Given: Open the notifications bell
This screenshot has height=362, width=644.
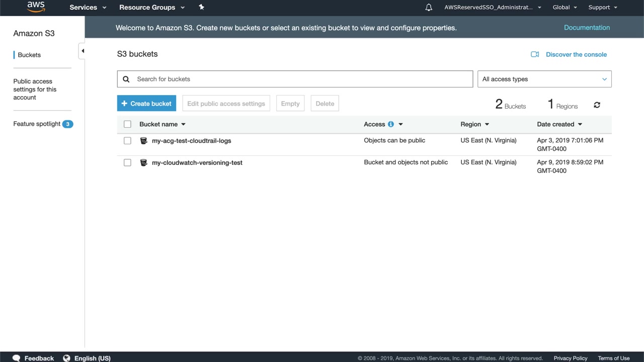Looking at the screenshot, I should point(429,7).
